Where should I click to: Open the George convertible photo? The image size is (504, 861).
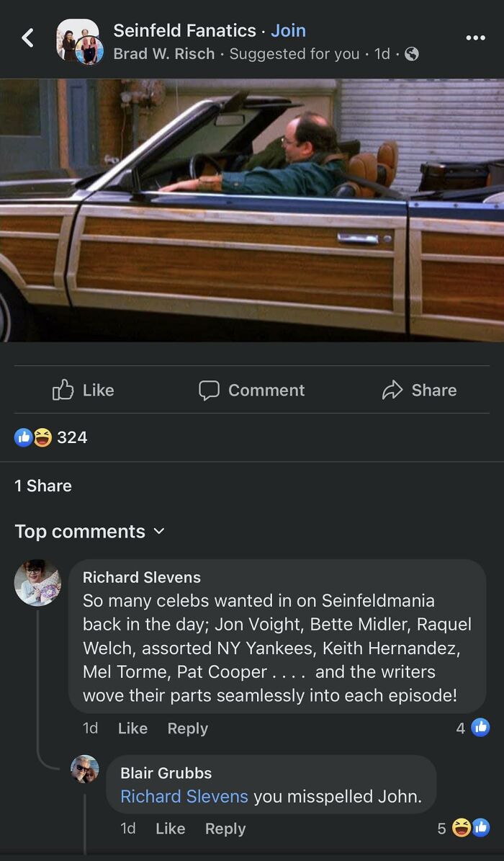tap(252, 210)
